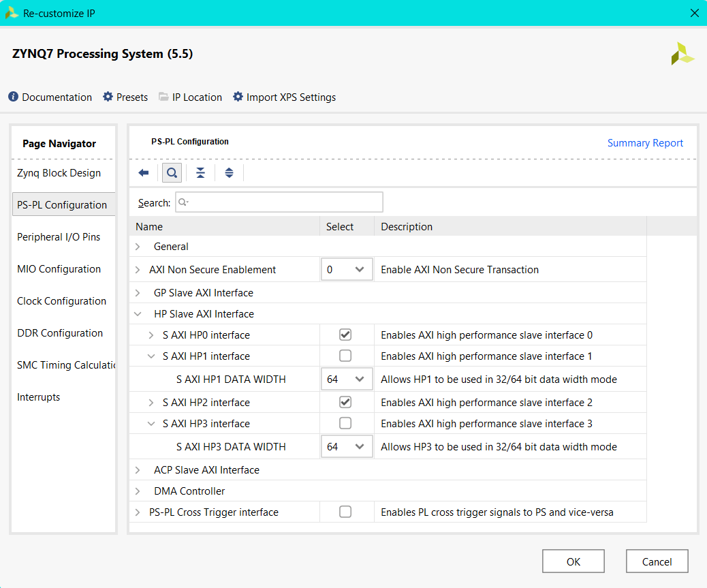The image size is (707, 588).
Task: Open the S AXI HP1 DATA WIDTH dropdown
Action: pos(347,380)
